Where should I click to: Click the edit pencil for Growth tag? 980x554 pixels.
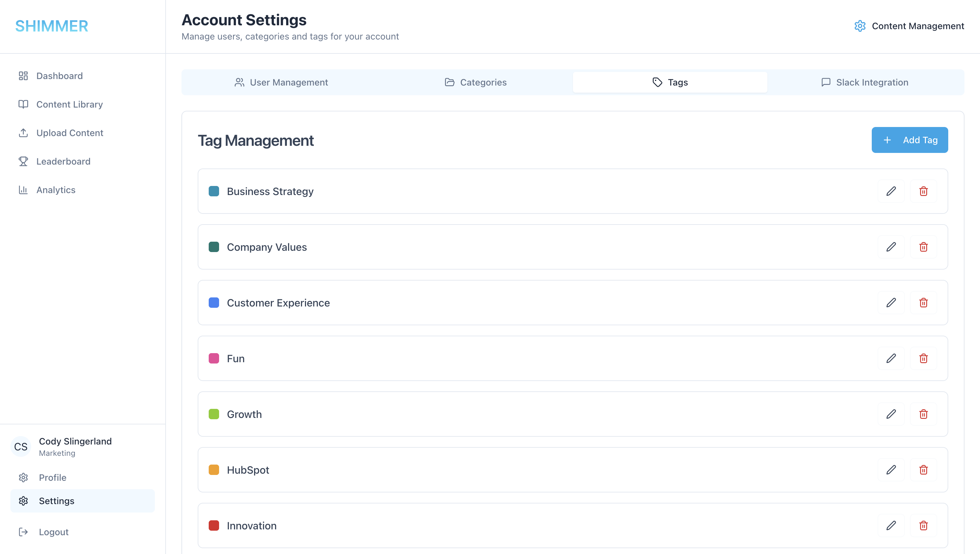coord(891,414)
